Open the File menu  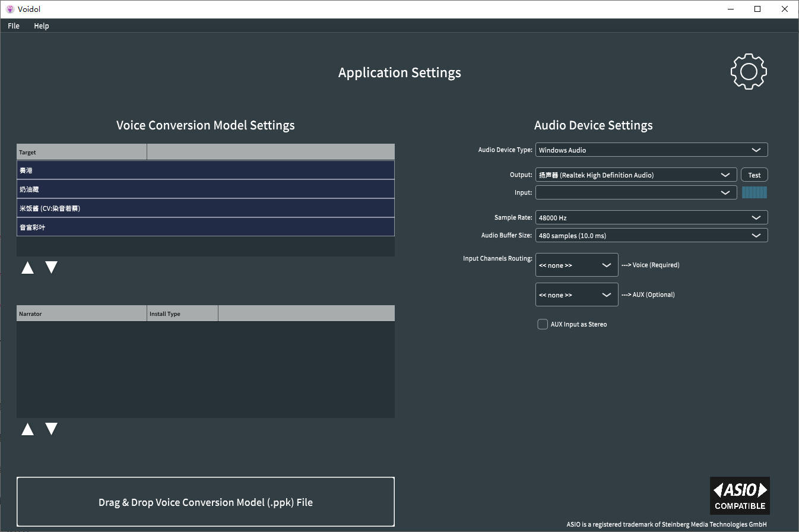click(x=14, y=26)
